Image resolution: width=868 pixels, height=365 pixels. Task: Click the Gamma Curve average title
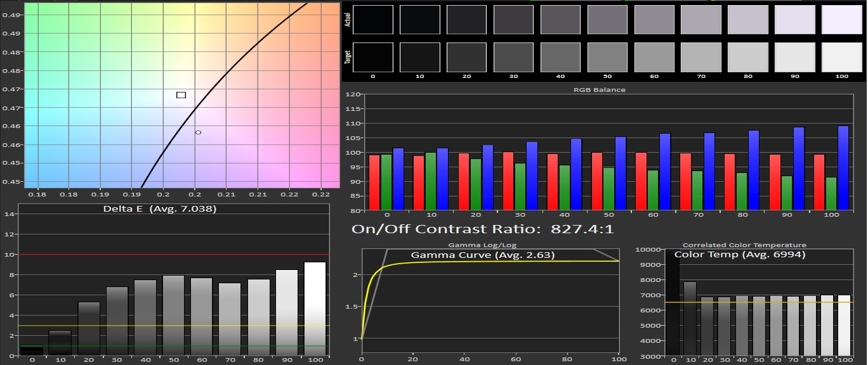coord(483,255)
